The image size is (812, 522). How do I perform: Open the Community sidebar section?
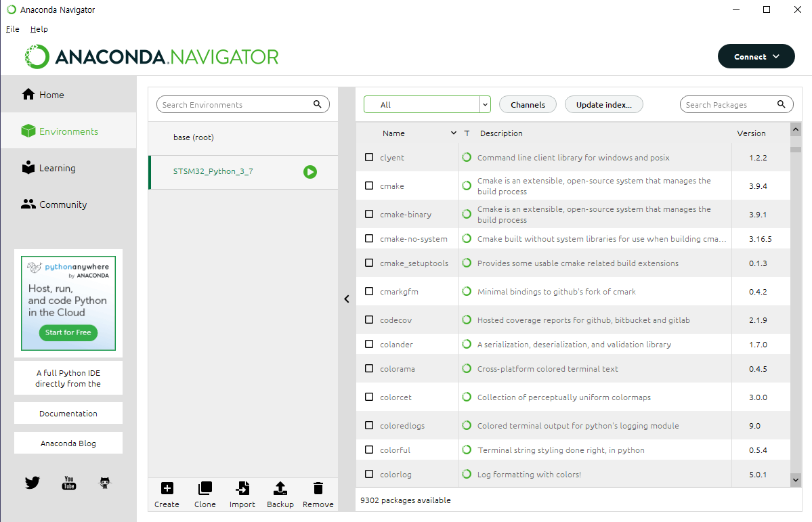[x=68, y=204]
